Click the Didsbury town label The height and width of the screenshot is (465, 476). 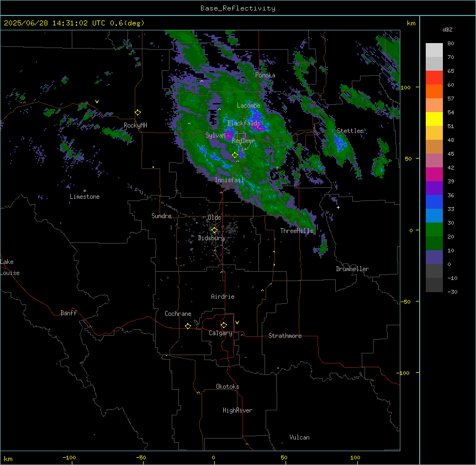coord(211,238)
